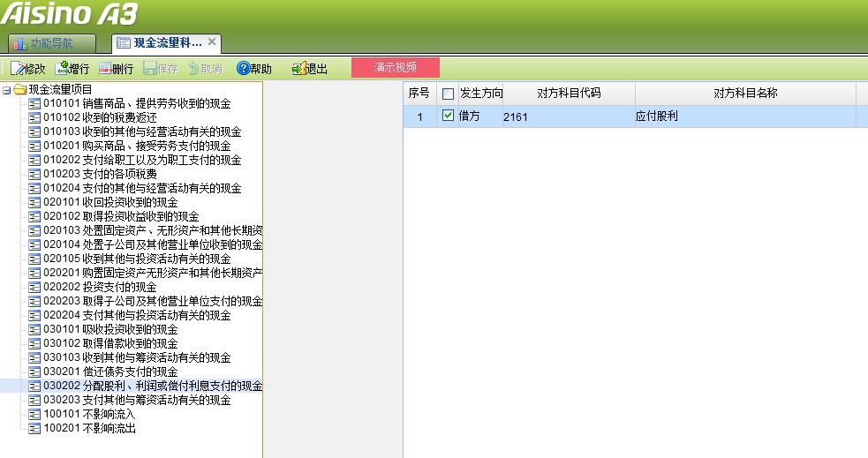
Task: Click the 增行 (Add row) toolbar icon
Action: [x=62, y=69]
